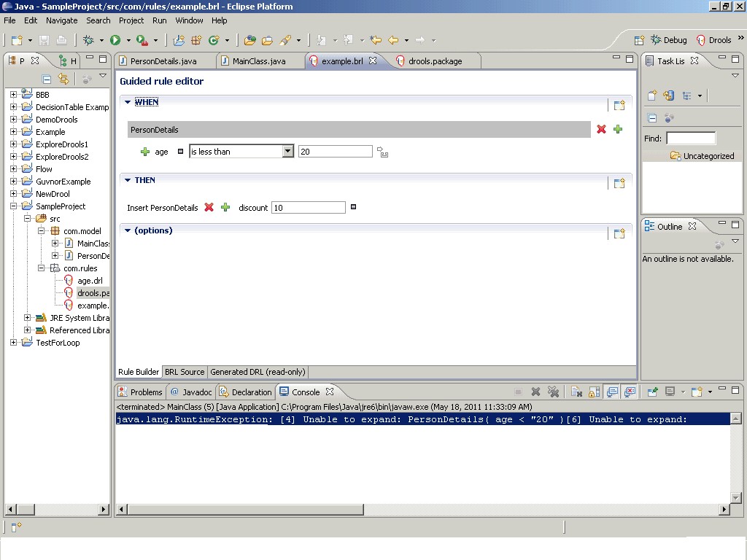Switch to the BRL Source tab
The width and height of the screenshot is (747, 560).
pos(185,372)
